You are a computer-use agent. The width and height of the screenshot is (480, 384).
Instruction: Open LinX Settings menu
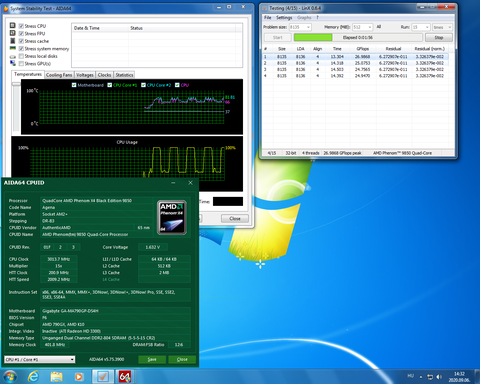284,17
